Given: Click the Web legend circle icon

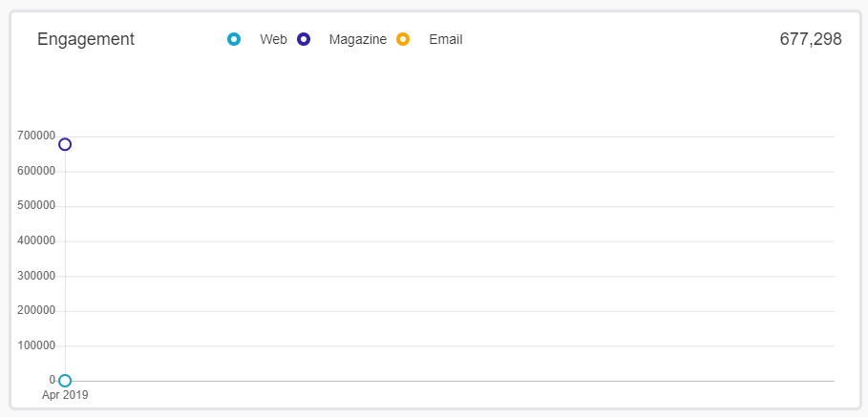Looking at the screenshot, I should pyautogui.click(x=234, y=39).
